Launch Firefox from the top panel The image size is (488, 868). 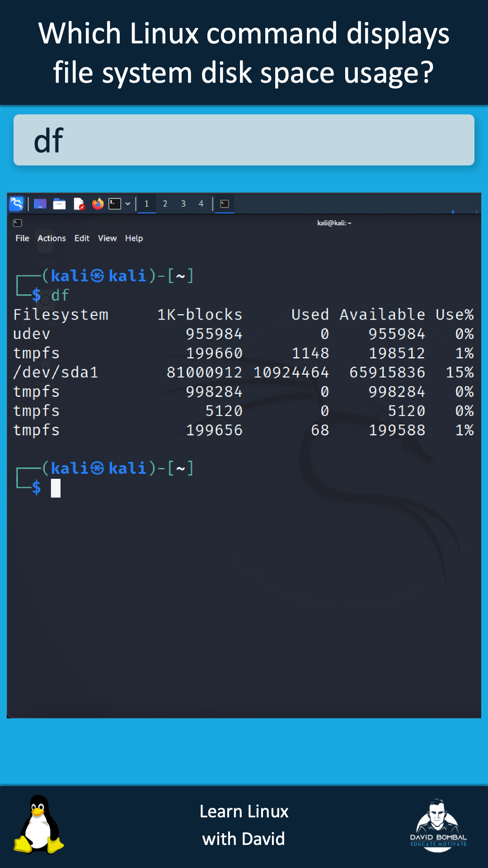98,204
